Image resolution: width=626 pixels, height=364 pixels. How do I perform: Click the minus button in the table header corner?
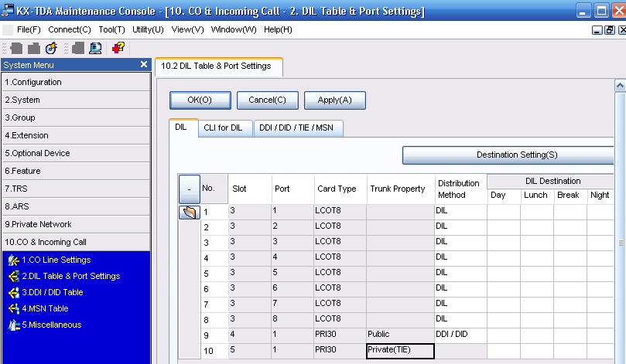[x=190, y=189]
